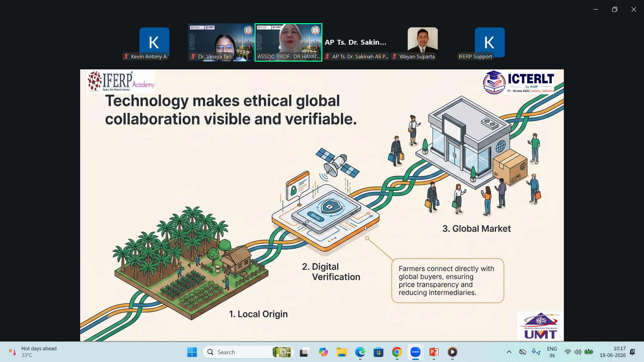Open Wi-Fi network settings icon
The height and width of the screenshot is (362, 644).
tap(568, 352)
